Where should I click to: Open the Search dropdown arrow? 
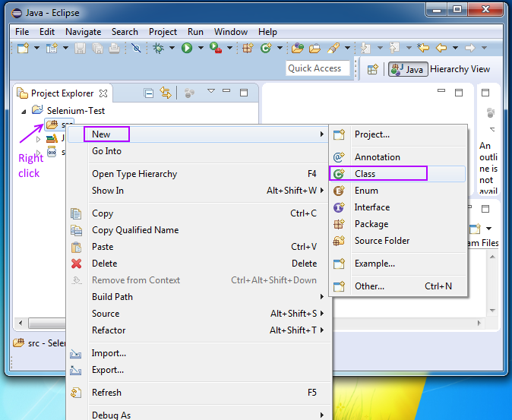(347, 49)
